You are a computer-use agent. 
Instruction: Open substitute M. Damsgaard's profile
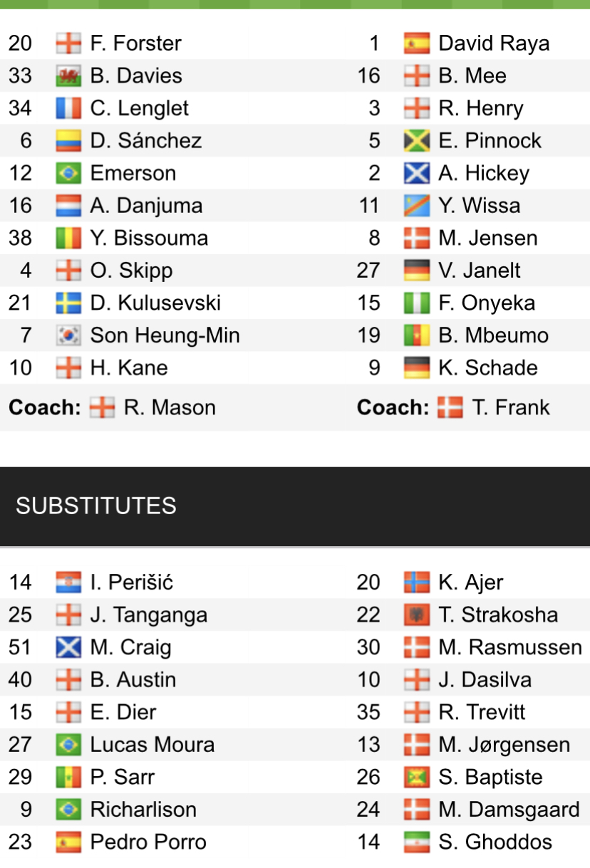pyautogui.click(x=509, y=810)
